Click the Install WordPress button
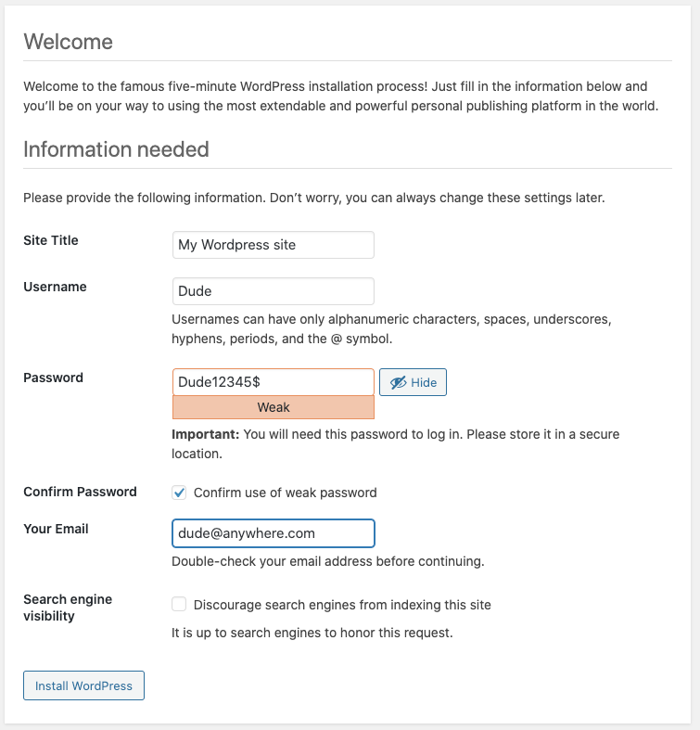This screenshot has width=700, height=730. point(83,685)
